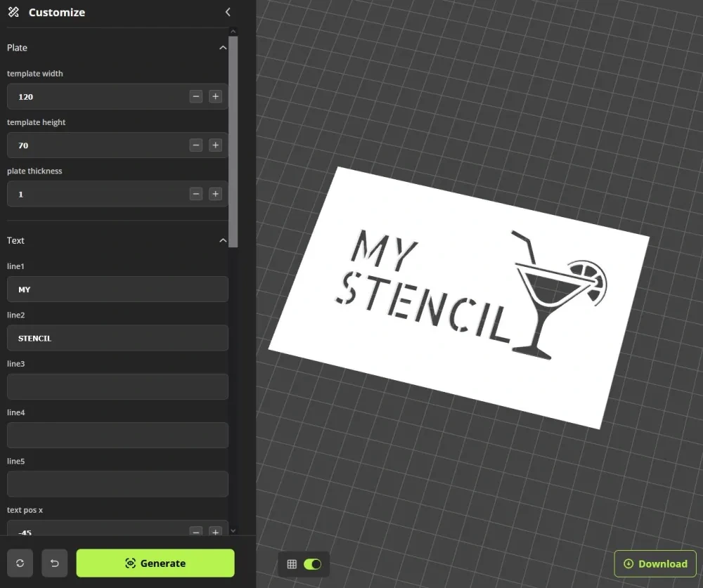Collapse the Plate section
This screenshot has height=588, width=703.
click(223, 48)
